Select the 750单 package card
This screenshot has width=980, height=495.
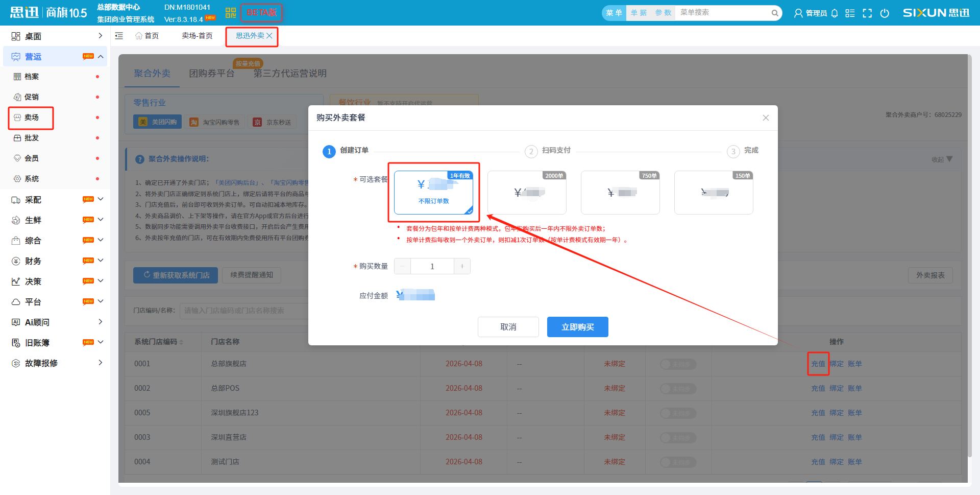[x=620, y=193]
